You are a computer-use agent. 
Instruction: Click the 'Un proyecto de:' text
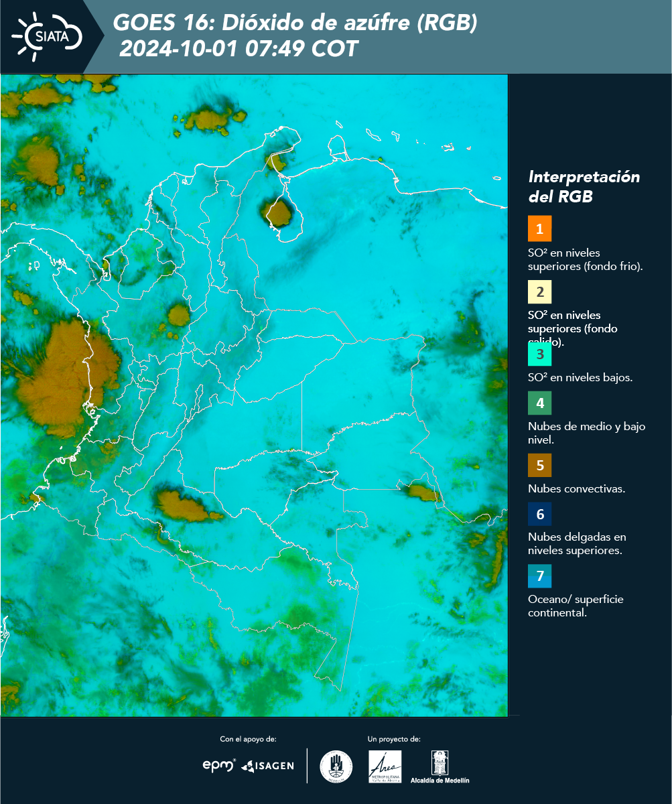tap(394, 739)
